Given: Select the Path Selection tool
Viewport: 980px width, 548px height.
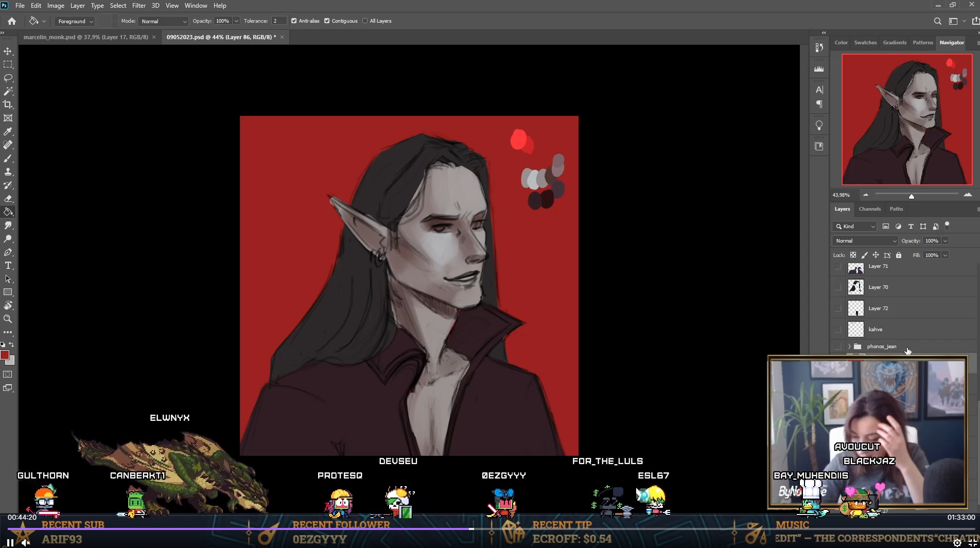Looking at the screenshot, I should [8, 279].
